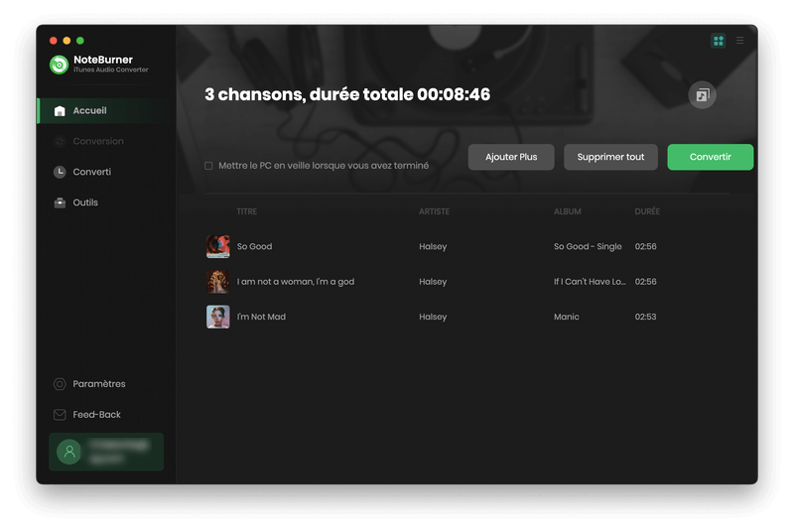Click Halsey artist in I'm Not Mad row

(x=433, y=317)
